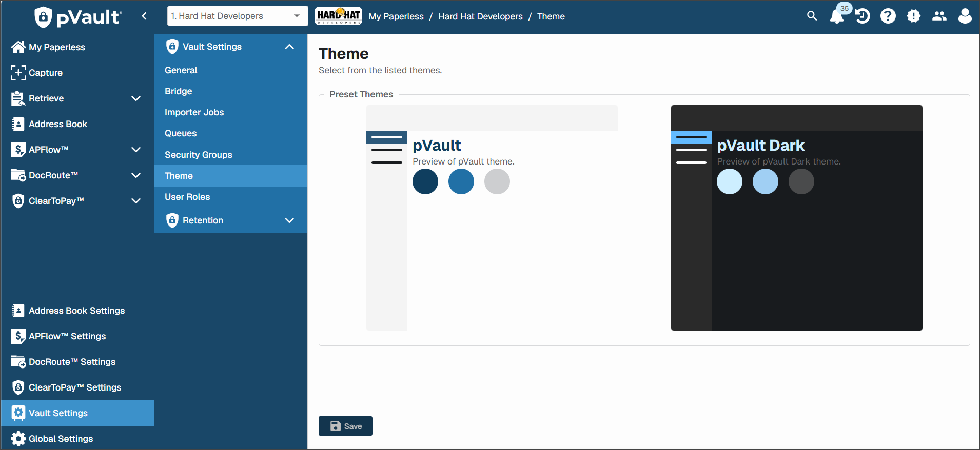
Task: Click the Global Settings gear icon
Action: pos(18,439)
